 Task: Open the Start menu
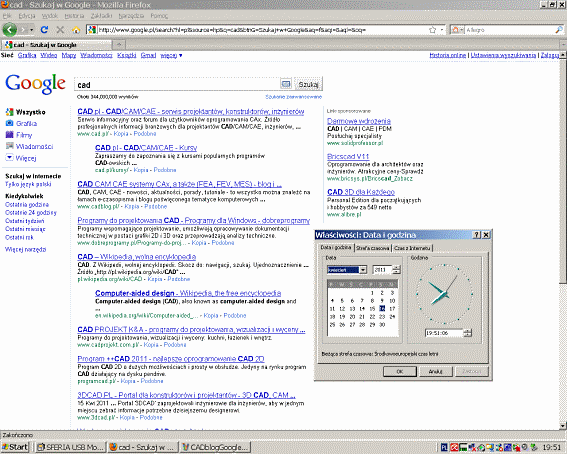click(15, 447)
